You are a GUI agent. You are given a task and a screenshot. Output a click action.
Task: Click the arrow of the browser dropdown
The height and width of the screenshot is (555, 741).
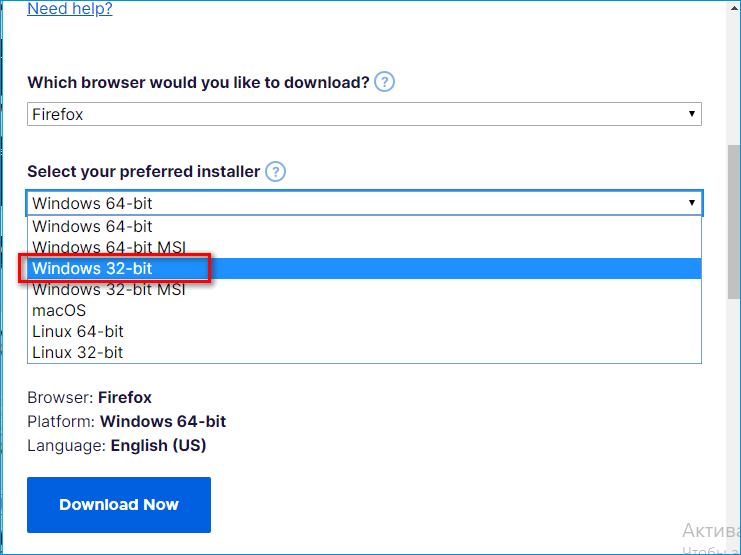691,115
